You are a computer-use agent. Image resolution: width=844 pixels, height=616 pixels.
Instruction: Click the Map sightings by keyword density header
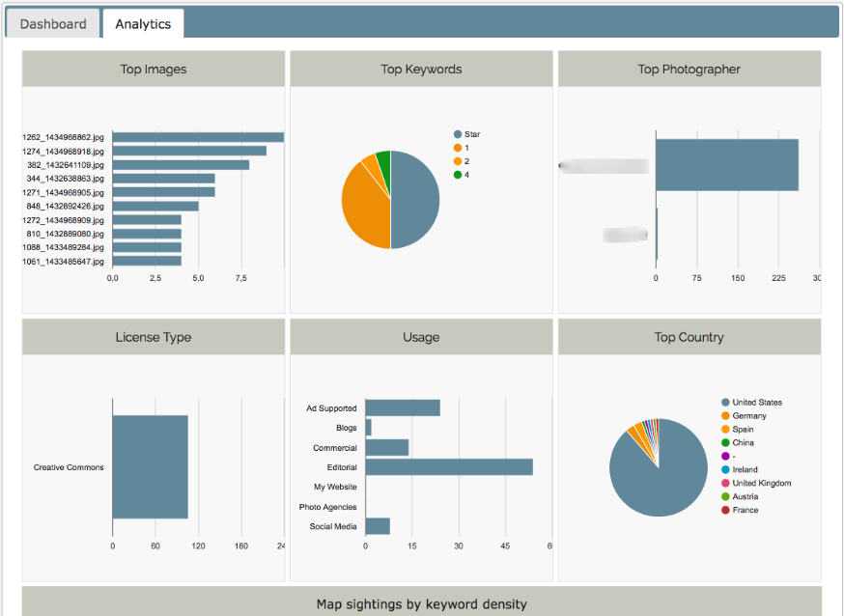tap(422, 604)
